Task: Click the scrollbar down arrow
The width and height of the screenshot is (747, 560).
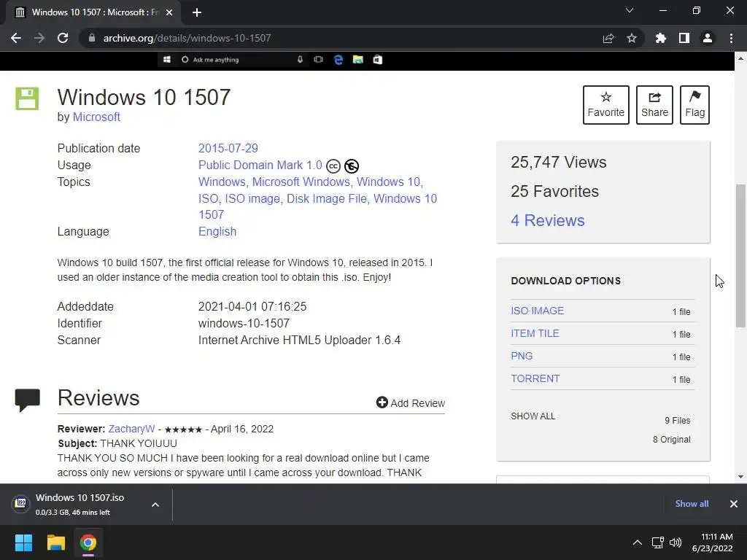Action: tap(740, 477)
